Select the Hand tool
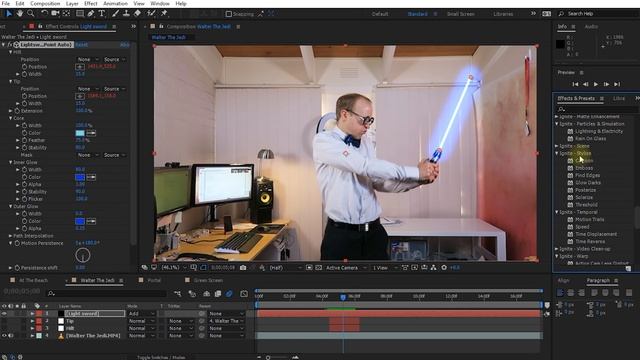The height and width of the screenshot is (360, 640). (x=20, y=13)
